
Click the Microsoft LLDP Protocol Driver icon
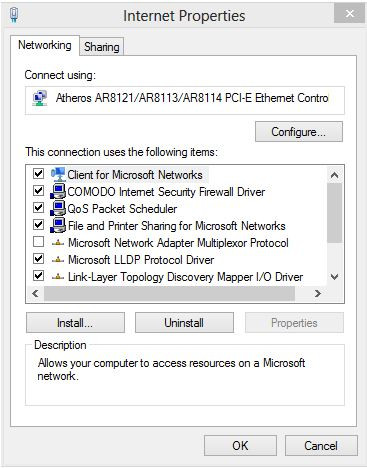pyautogui.click(x=58, y=260)
